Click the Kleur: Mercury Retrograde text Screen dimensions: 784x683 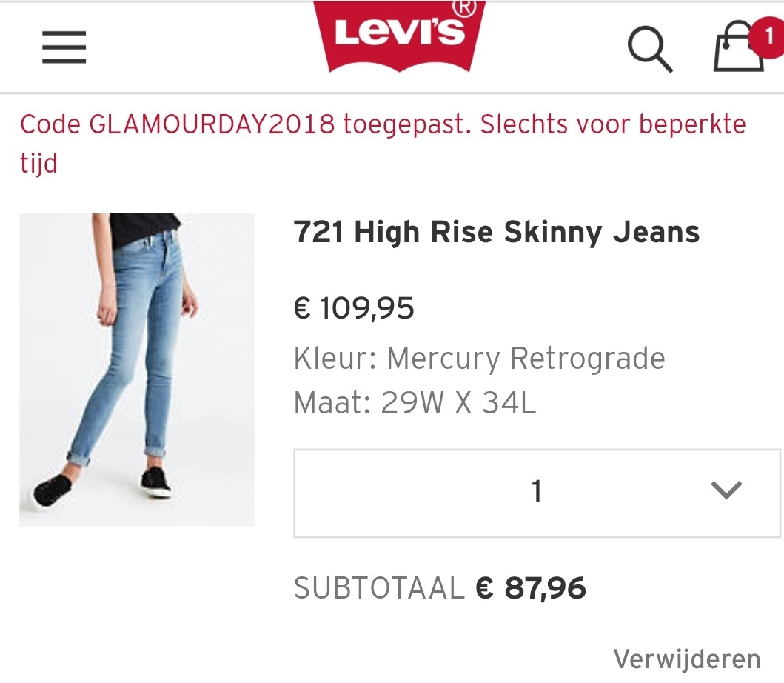click(480, 359)
